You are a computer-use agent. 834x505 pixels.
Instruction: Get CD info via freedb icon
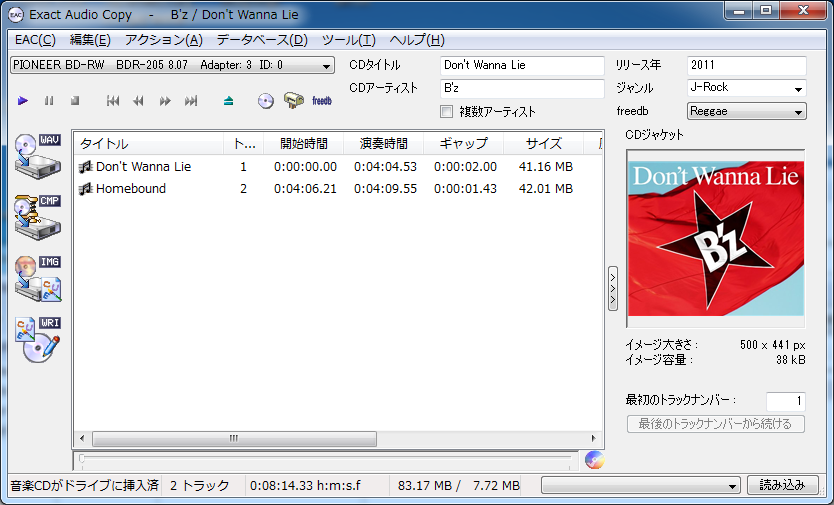tap(322, 101)
